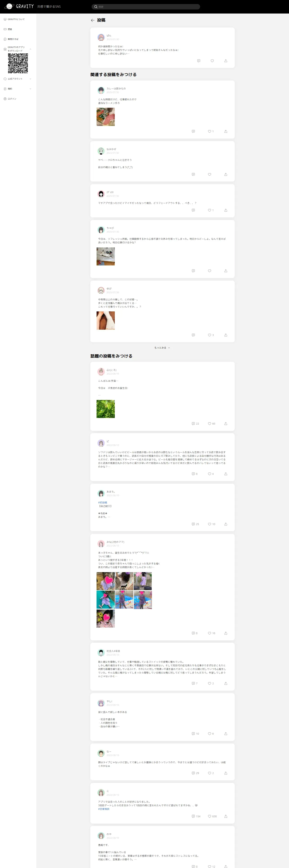Open user 社会人4年目's name link

coord(113,651)
